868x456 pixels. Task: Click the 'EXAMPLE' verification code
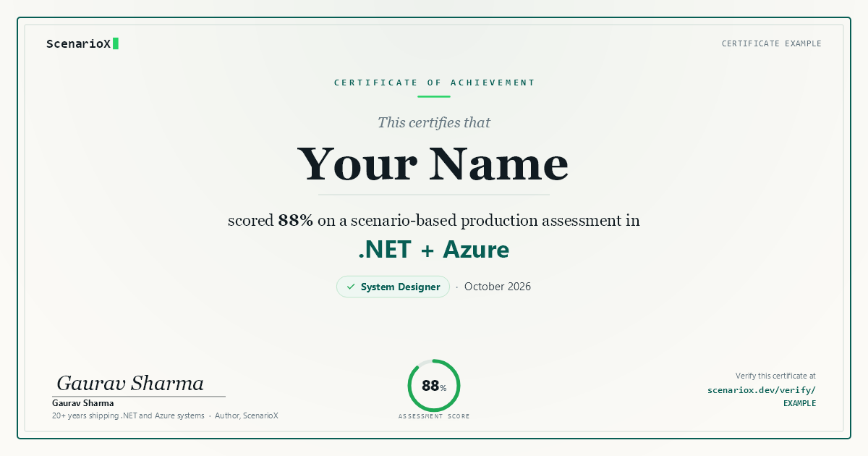click(799, 403)
